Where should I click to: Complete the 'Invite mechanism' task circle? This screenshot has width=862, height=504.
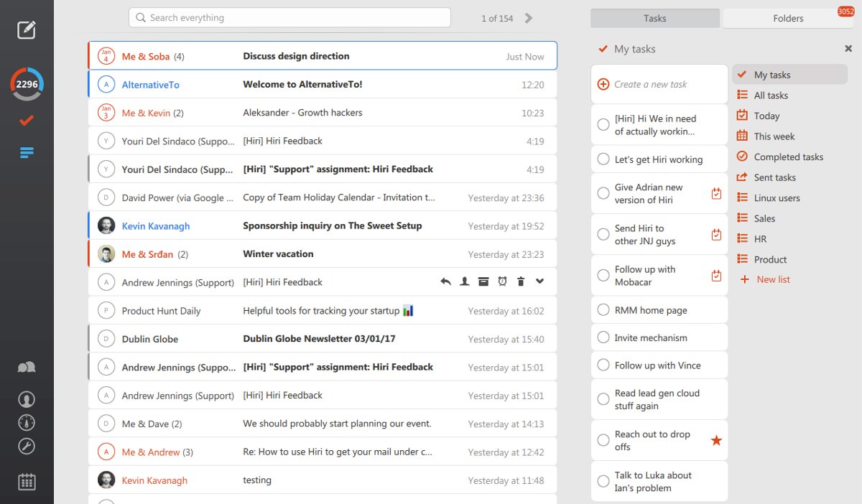tap(603, 337)
